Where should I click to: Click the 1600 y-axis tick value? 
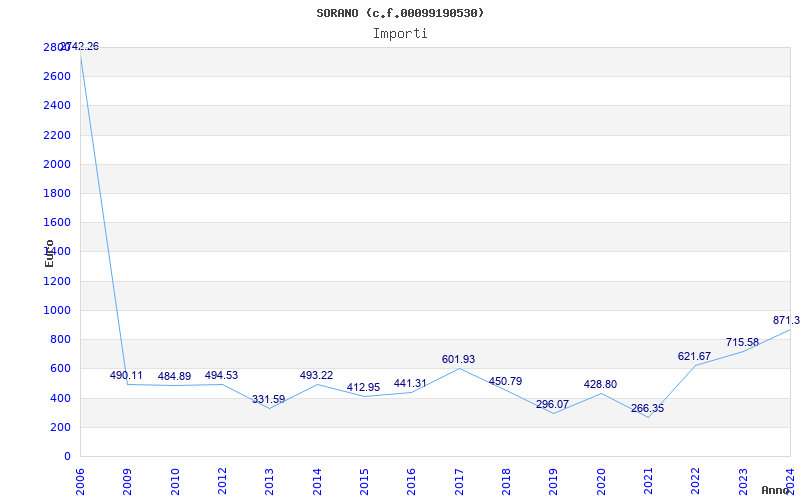(57, 222)
